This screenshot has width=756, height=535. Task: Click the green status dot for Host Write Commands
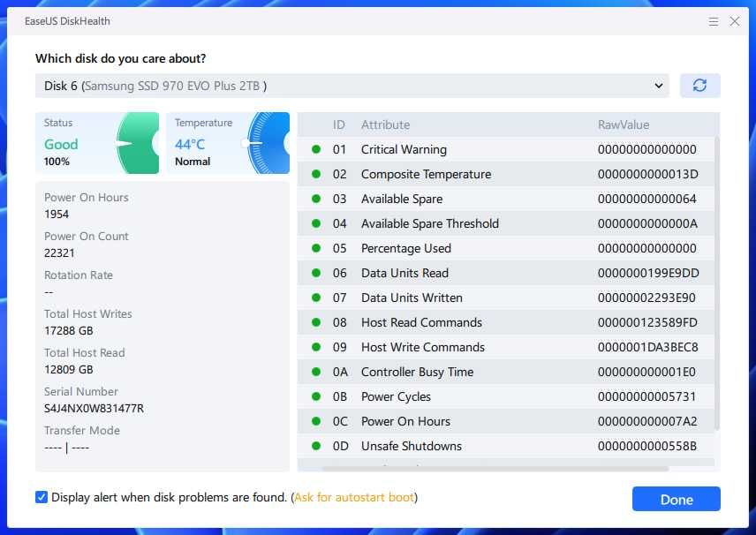click(316, 347)
